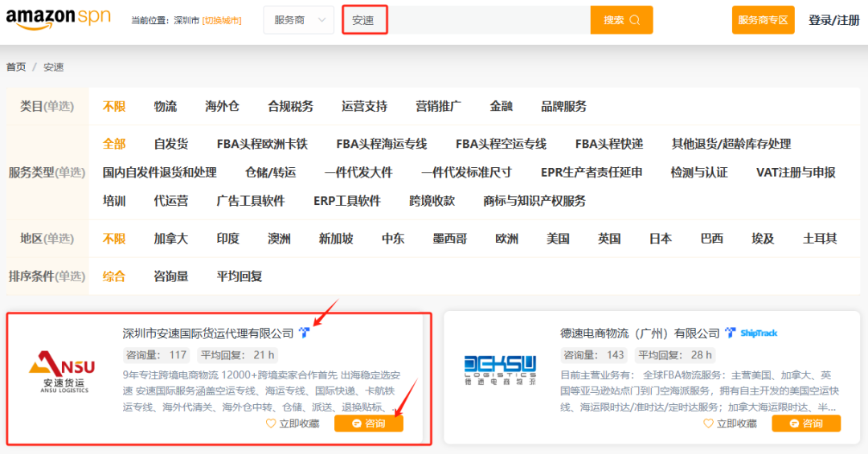This screenshot has width=868, height=454.
Task: Filter by FBA头程快递
Action: (609, 144)
